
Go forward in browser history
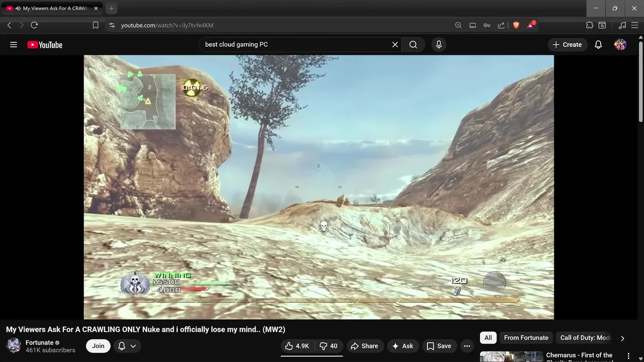tap(22, 25)
